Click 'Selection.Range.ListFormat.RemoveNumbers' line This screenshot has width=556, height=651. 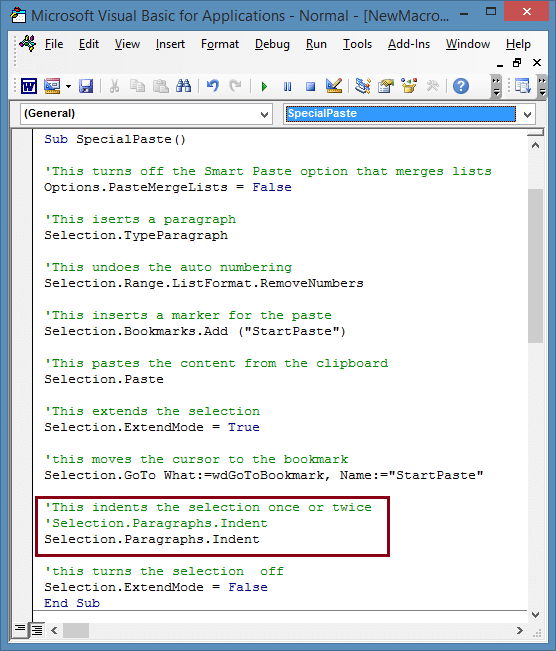(x=204, y=283)
